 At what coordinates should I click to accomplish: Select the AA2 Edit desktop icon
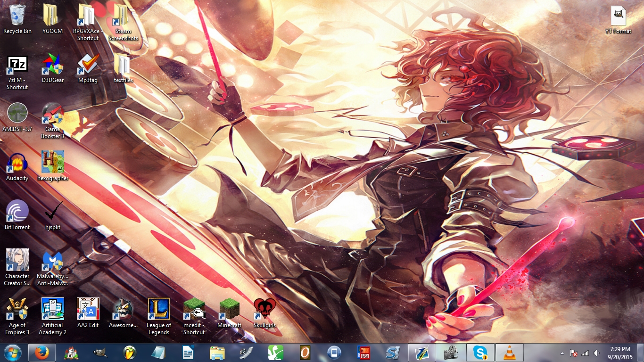click(x=88, y=313)
